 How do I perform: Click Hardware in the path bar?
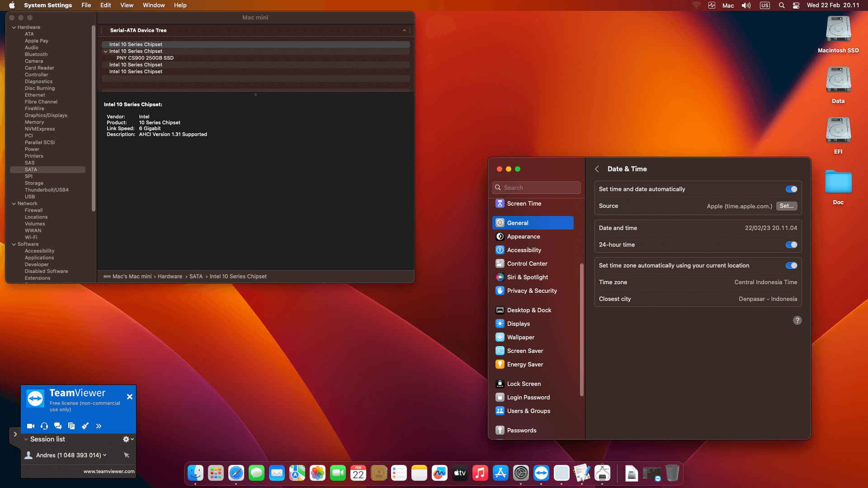[x=170, y=277]
